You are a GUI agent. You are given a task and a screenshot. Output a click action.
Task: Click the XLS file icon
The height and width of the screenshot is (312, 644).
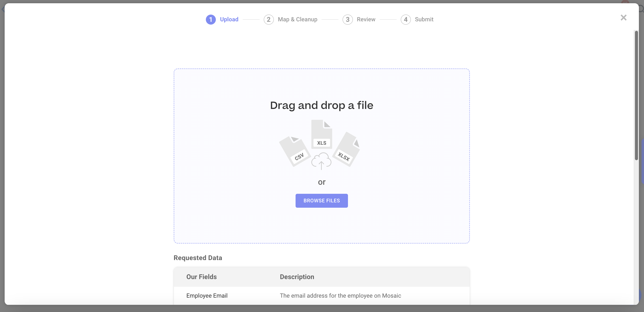(322, 134)
